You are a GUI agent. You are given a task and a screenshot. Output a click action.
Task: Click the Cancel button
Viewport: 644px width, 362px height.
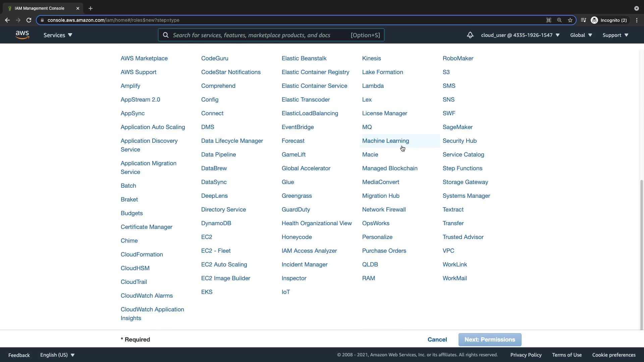pyautogui.click(x=437, y=340)
